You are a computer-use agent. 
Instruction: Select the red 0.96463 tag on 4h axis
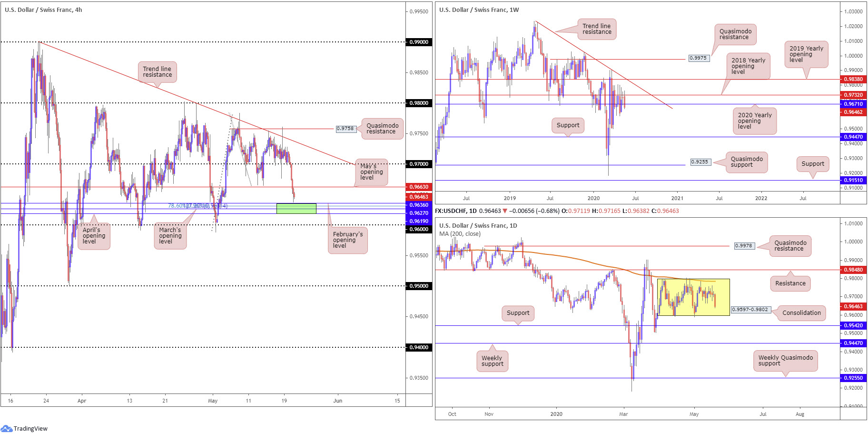419,197
